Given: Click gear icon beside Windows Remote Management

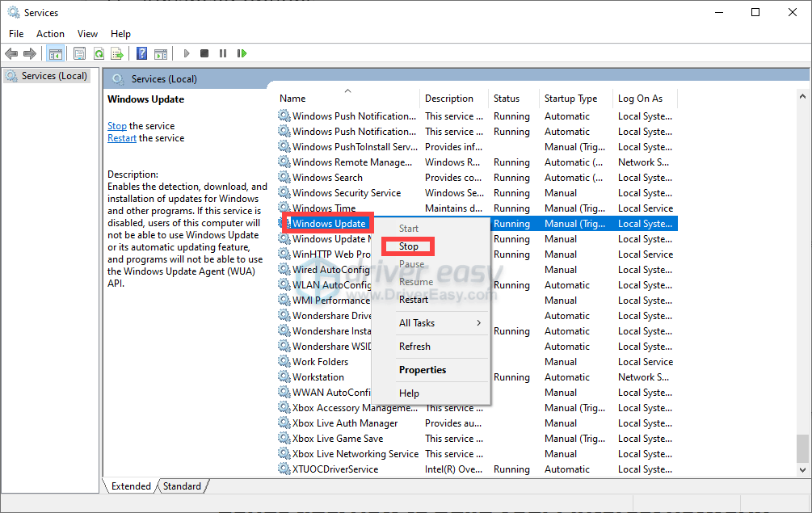Looking at the screenshot, I should click(284, 162).
